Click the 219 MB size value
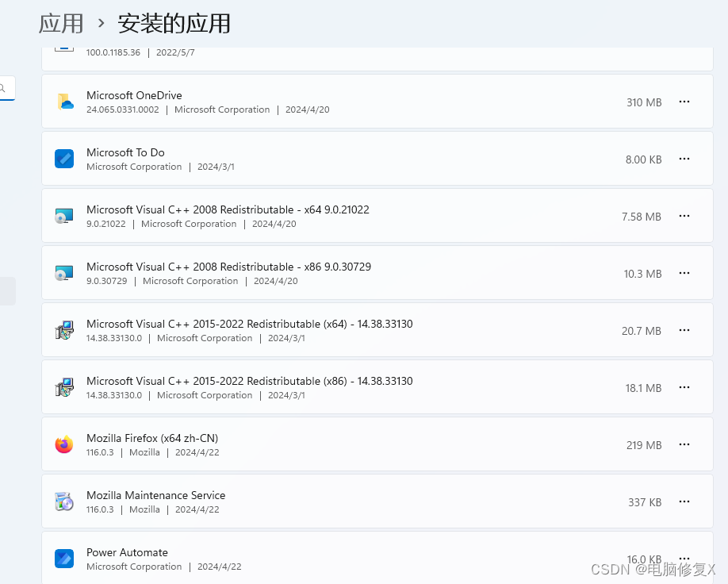 (x=644, y=445)
